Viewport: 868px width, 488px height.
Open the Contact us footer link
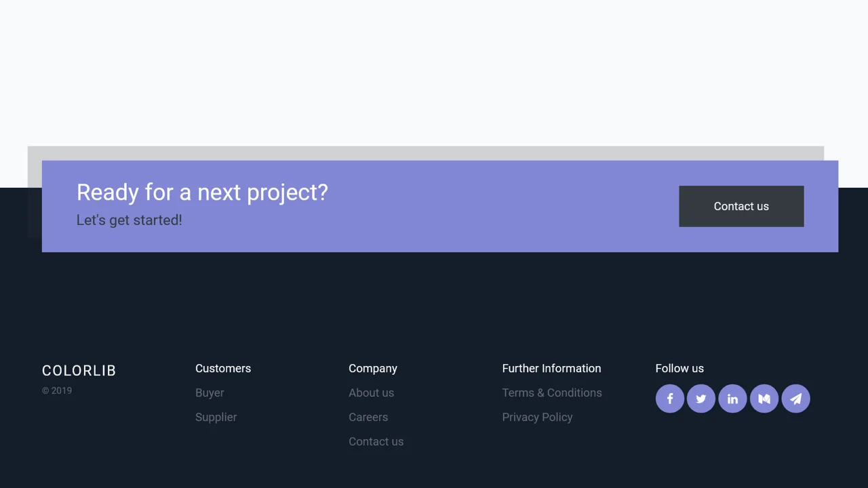pyautogui.click(x=376, y=441)
